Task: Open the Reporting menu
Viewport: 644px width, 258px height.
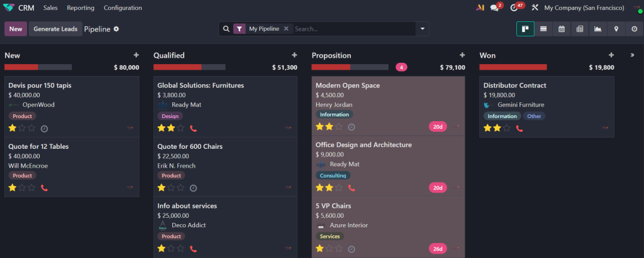Action: [80, 8]
